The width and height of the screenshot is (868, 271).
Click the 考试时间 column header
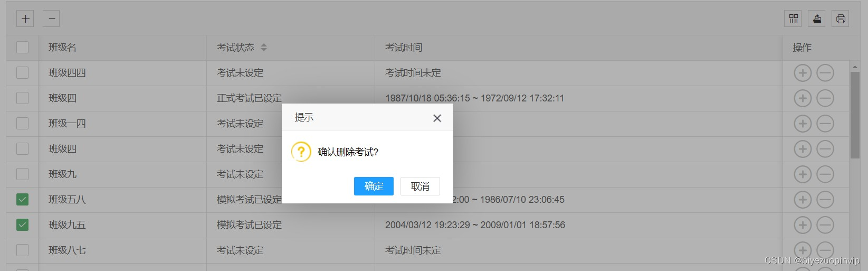pyautogui.click(x=404, y=48)
